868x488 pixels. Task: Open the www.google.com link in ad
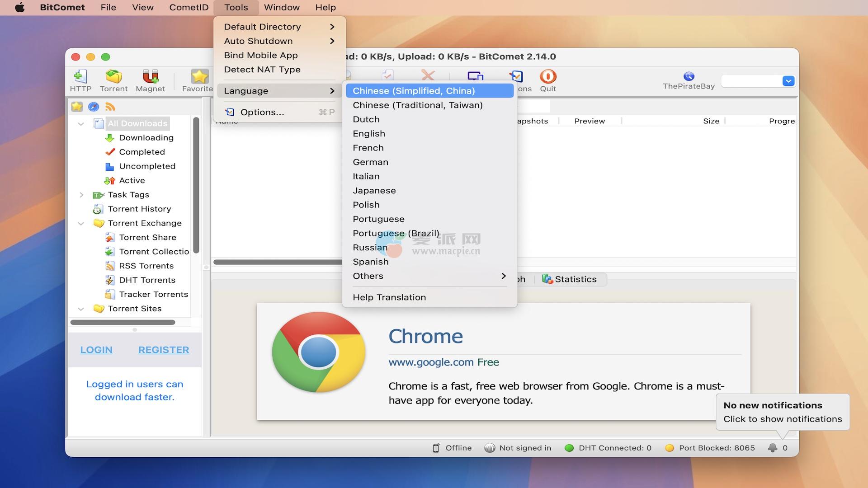click(x=431, y=362)
